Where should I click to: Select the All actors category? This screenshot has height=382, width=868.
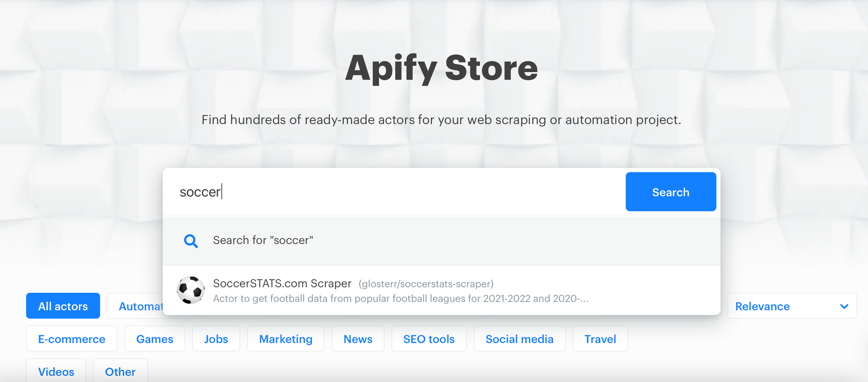[x=63, y=306]
